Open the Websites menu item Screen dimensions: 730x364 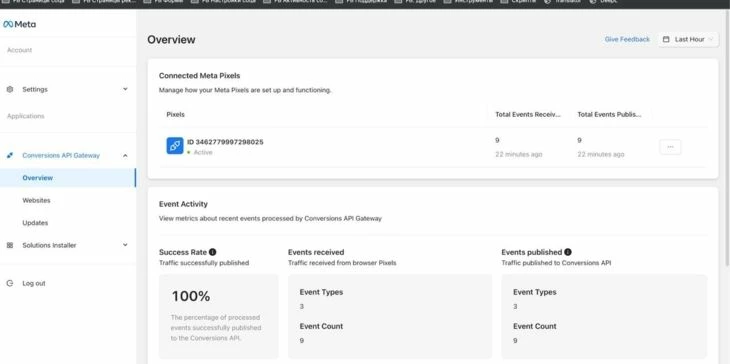(68, 200)
